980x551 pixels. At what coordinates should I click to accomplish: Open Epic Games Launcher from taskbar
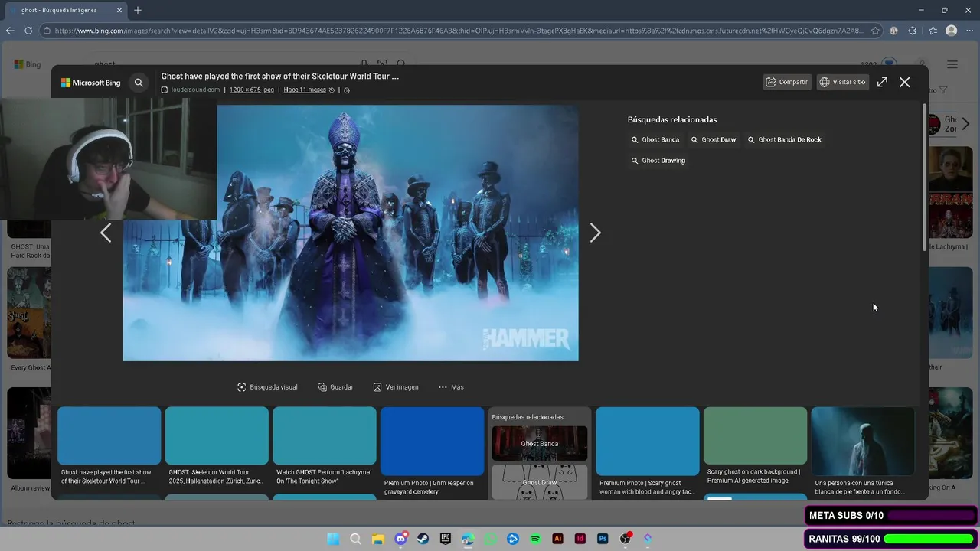pyautogui.click(x=446, y=539)
